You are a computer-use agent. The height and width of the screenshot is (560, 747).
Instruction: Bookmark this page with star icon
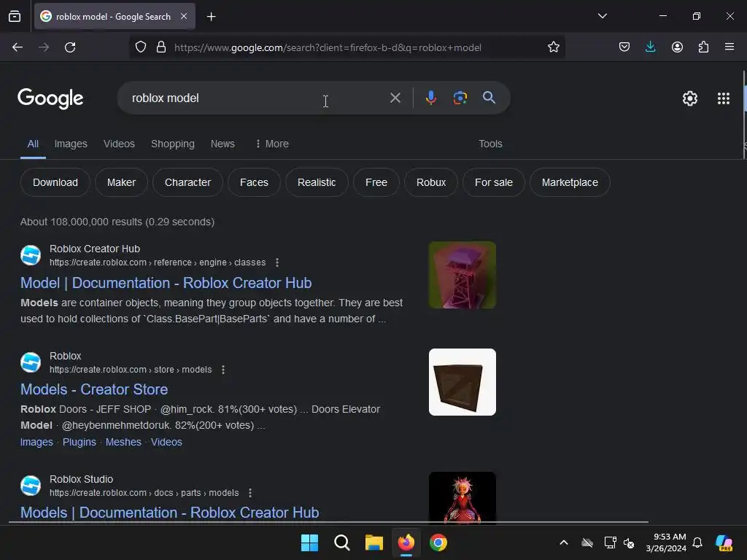coord(553,47)
